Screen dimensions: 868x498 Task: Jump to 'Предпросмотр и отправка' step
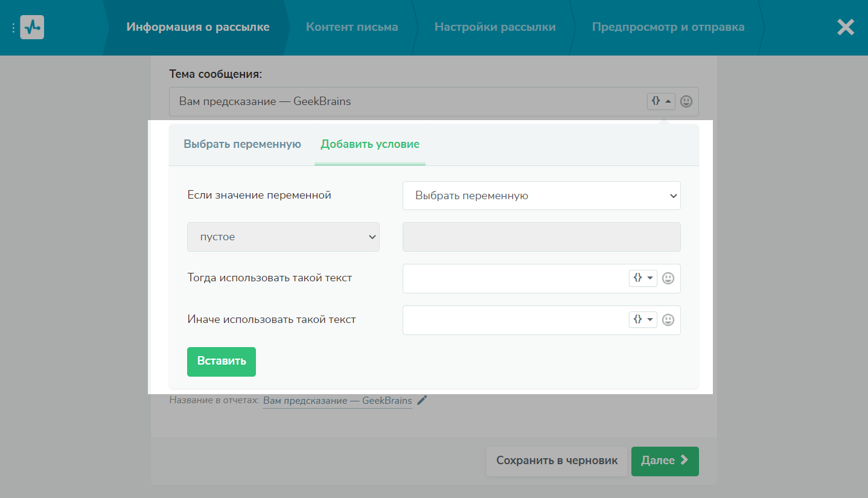point(668,27)
